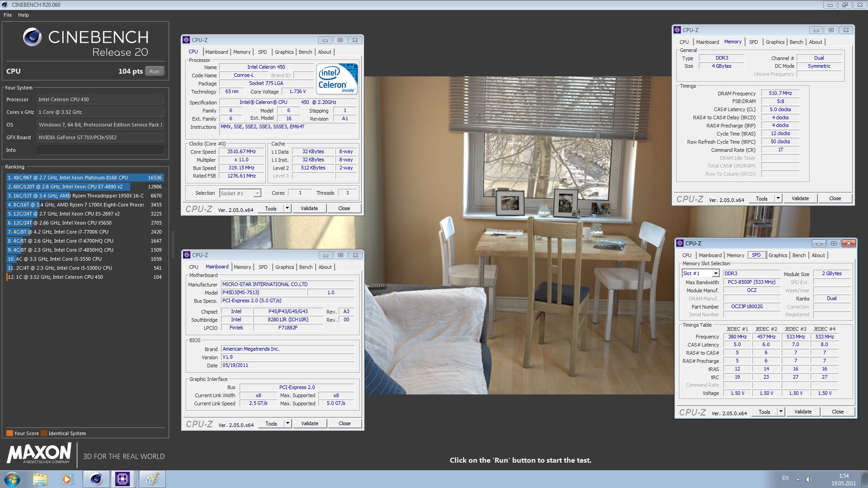The width and height of the screenshot is (868, 488).
Task: Click CPU-Z title icon in SPD window
Action: tap(680, 243)
